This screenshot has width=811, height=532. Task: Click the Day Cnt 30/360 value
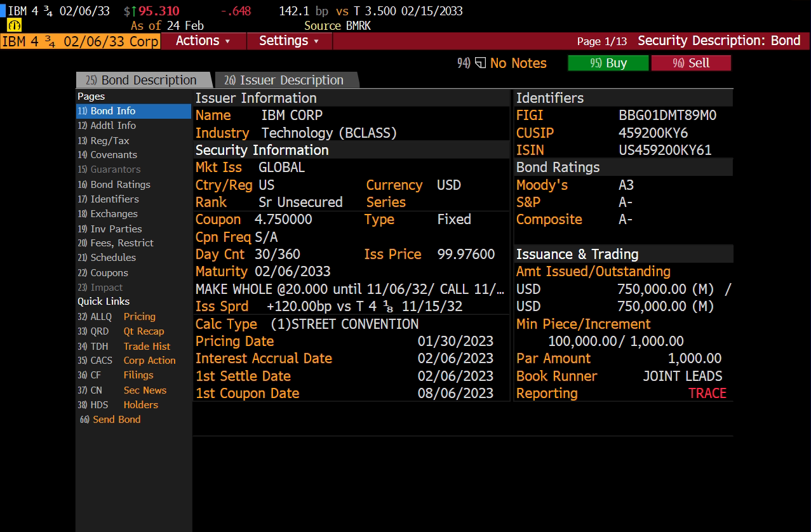click(277, 255)
